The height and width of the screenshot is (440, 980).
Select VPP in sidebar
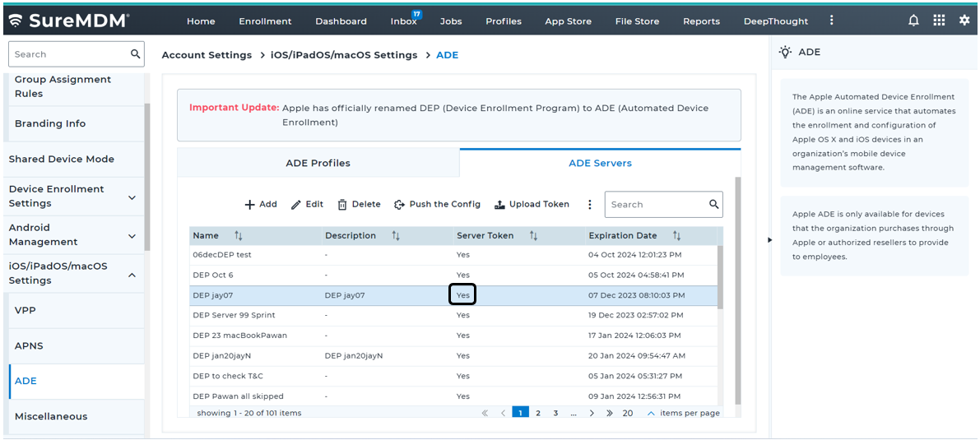point(77,310)
